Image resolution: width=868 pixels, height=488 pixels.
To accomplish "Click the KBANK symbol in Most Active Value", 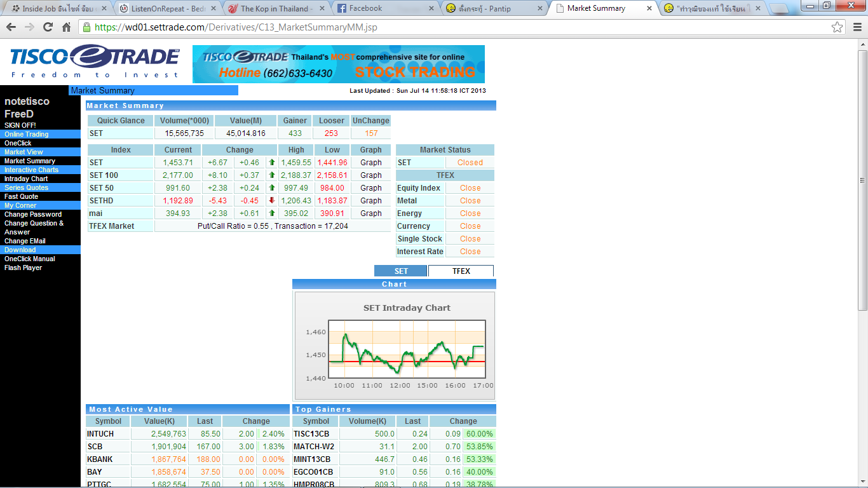I will coord(99,459).
